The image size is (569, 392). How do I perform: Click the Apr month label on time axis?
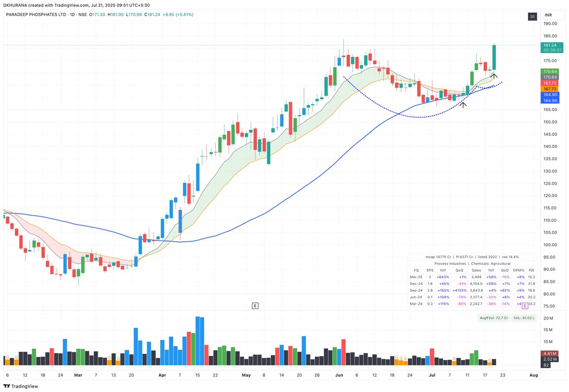162,375
